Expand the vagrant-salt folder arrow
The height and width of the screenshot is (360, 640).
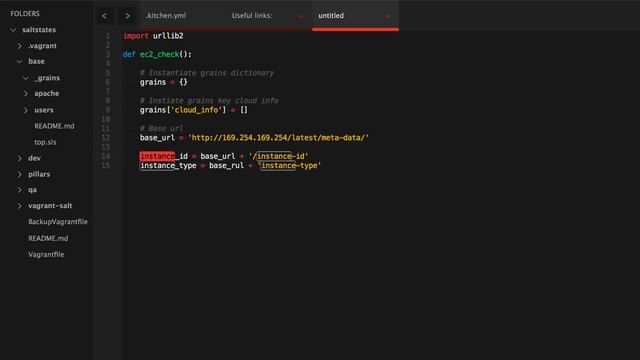point(20,206)
